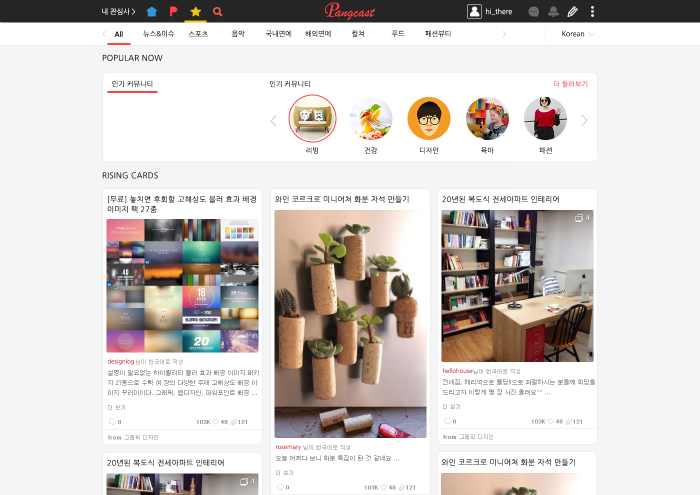700x495 pixels.
Task: Open the 리빙 community circle
Action: tap(312, 118)
